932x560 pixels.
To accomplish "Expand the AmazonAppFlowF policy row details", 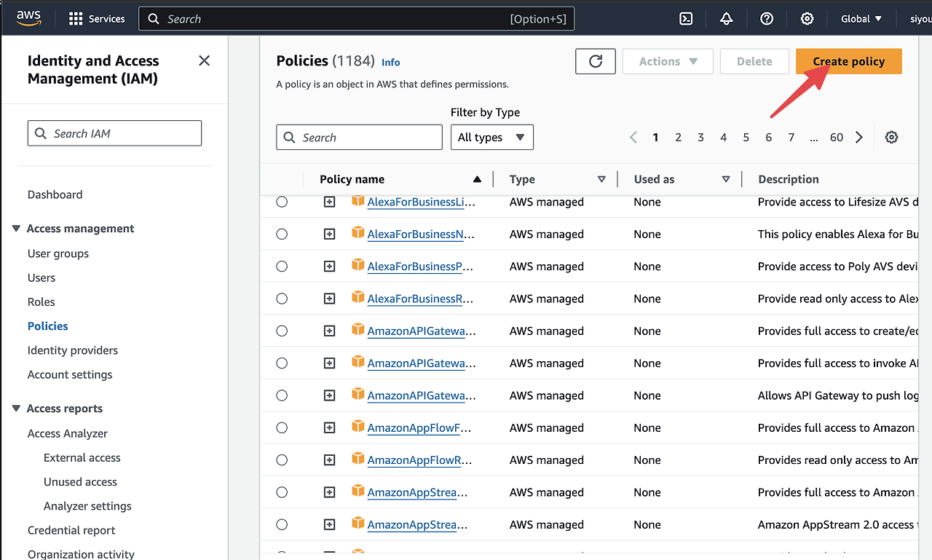I will click(329, 427).
